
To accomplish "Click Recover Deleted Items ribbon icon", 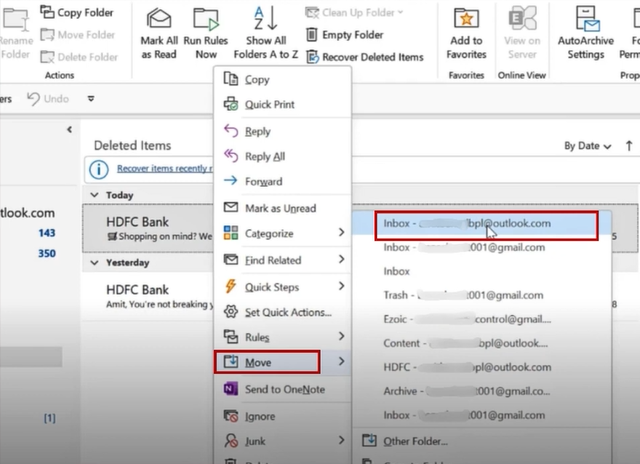I will coord(312,57).
